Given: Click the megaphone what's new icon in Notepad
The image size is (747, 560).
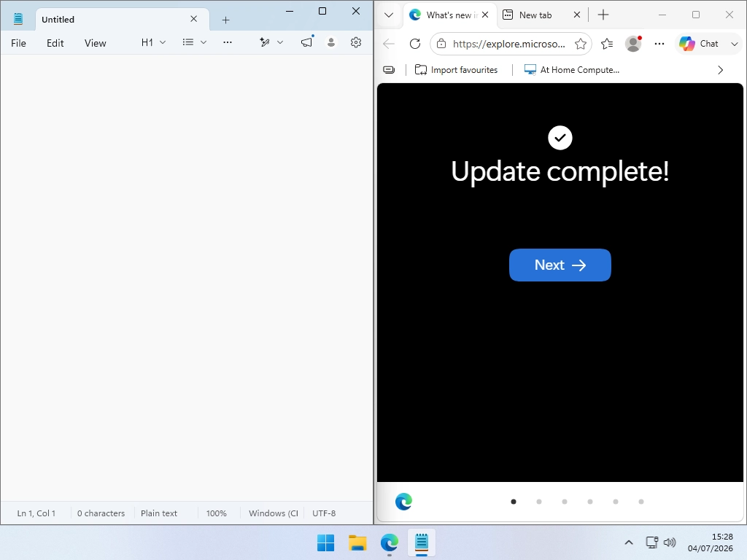Looking at the screenshot, I should pos(307,42).
